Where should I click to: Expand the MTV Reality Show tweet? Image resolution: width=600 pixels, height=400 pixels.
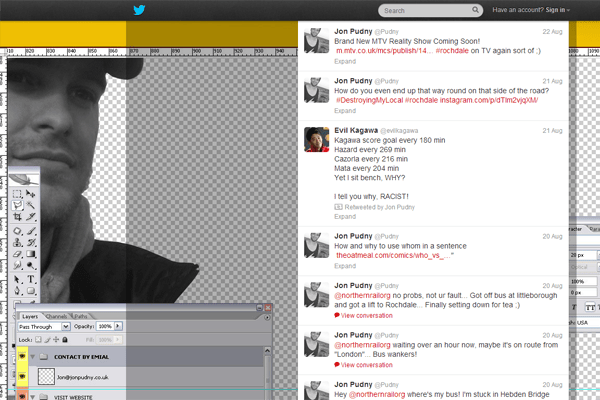point(345,61)
